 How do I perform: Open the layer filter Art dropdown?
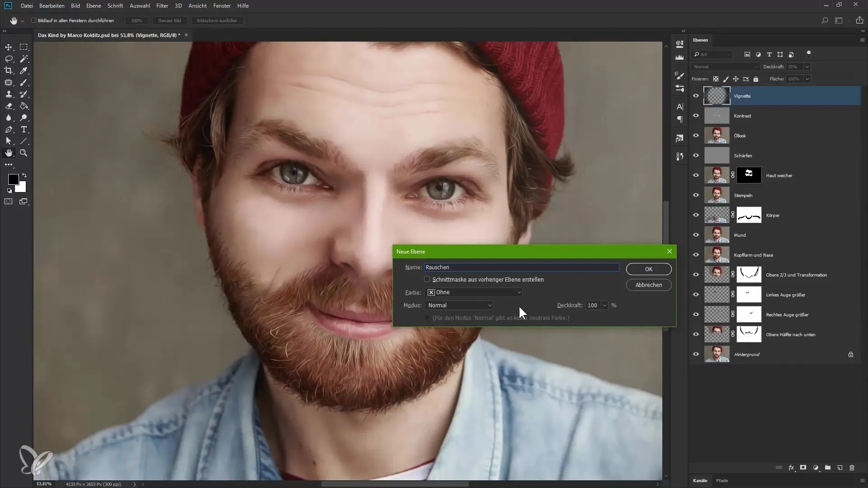point(712,54)
